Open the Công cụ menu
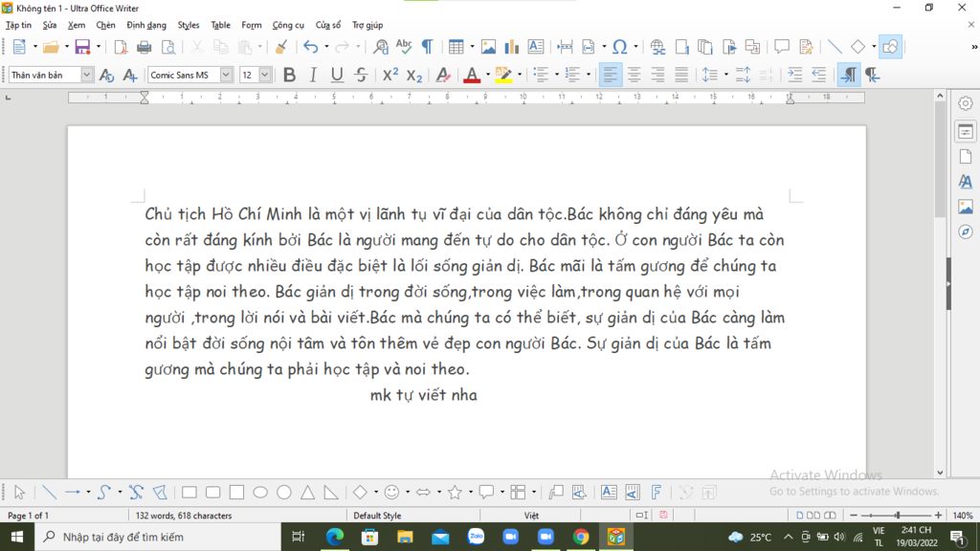Screen dimensions: 980x551 pyautogui.click(x=288, y=25)
